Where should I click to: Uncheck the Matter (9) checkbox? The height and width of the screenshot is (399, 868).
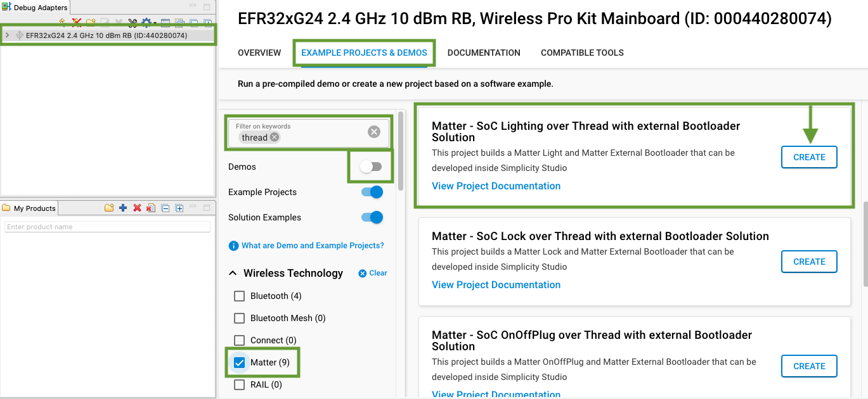240,363
